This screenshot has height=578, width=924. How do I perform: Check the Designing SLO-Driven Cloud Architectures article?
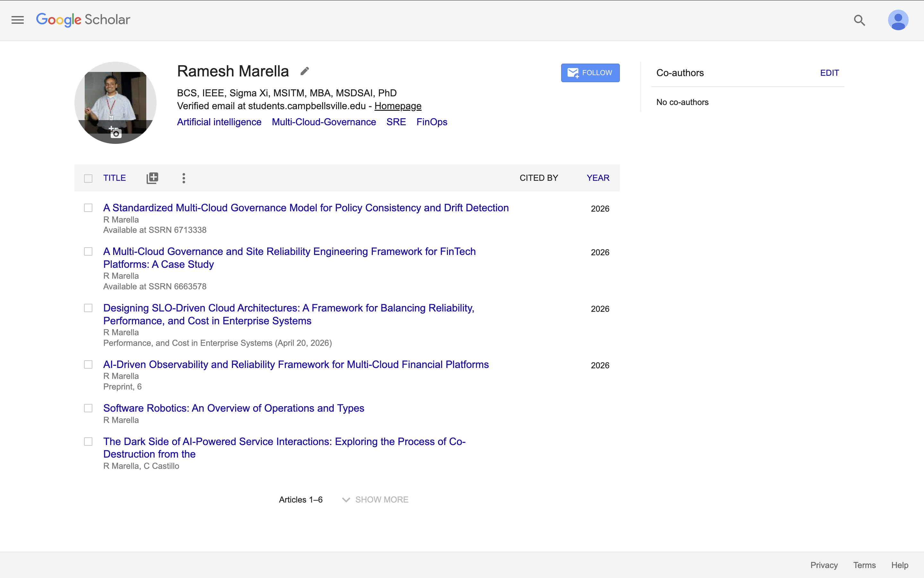tap(88, 308)
